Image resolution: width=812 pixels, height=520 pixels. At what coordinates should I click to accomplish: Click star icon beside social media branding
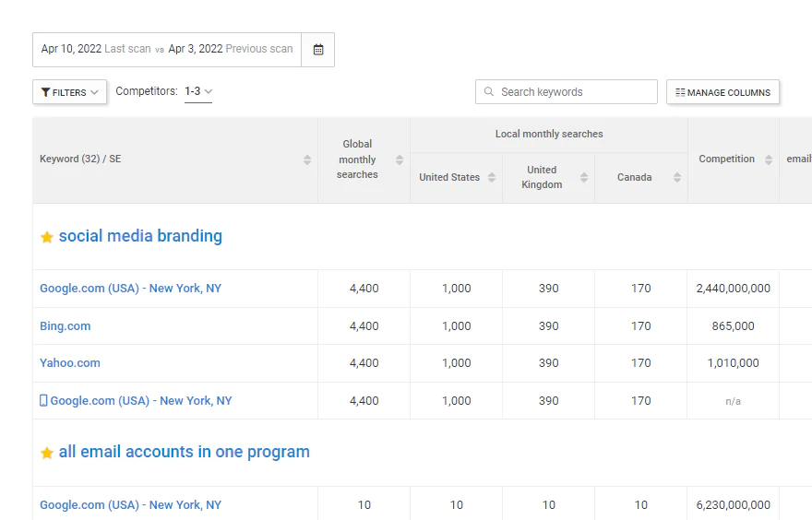(47, 237)
